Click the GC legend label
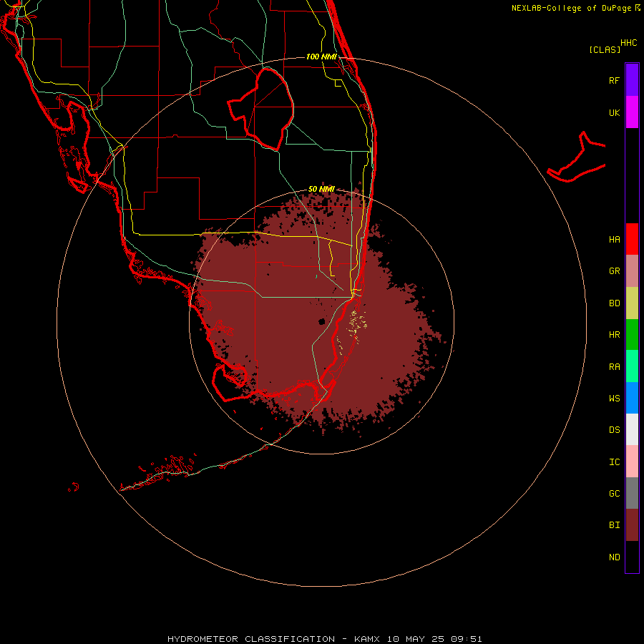Screen dimensions: 644x644 click(x=614, y=494)
